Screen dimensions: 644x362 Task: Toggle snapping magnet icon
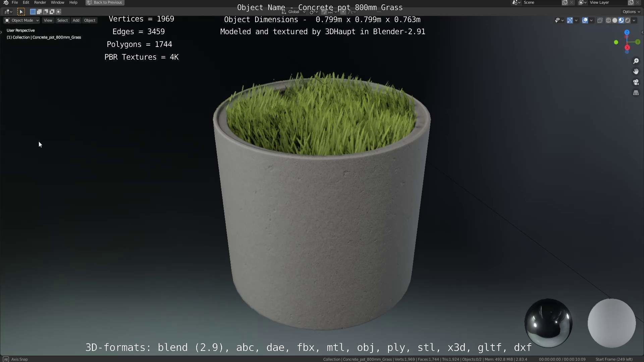pyautogui.click(x=324, y=12)
